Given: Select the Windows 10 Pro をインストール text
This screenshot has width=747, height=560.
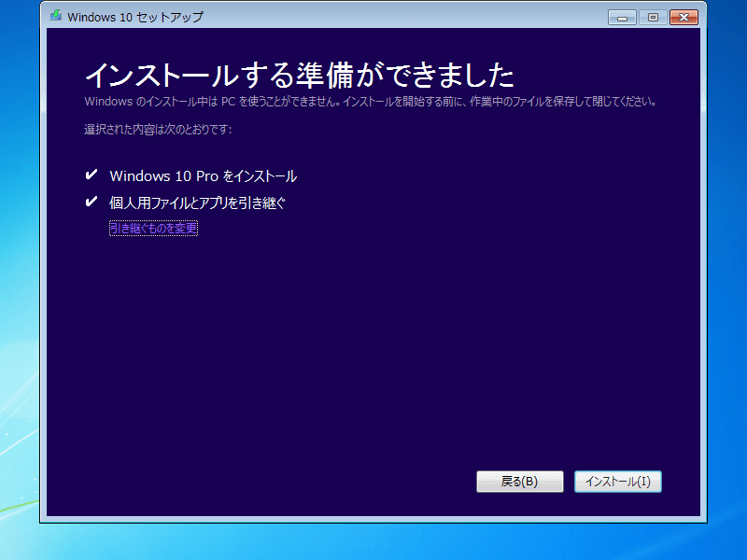Looking at the screenshot, I should click(203, 175).
